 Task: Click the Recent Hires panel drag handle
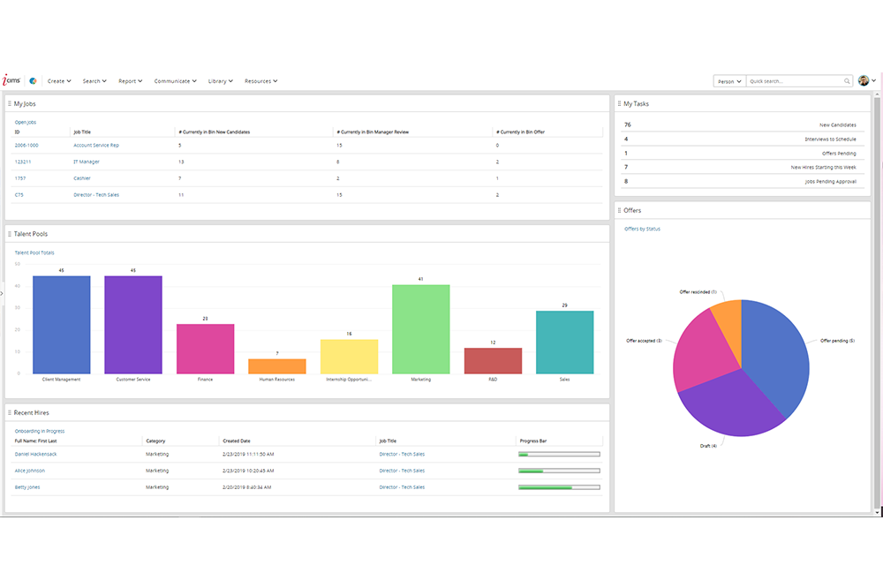pyautogui.click(x=10, y=412)
